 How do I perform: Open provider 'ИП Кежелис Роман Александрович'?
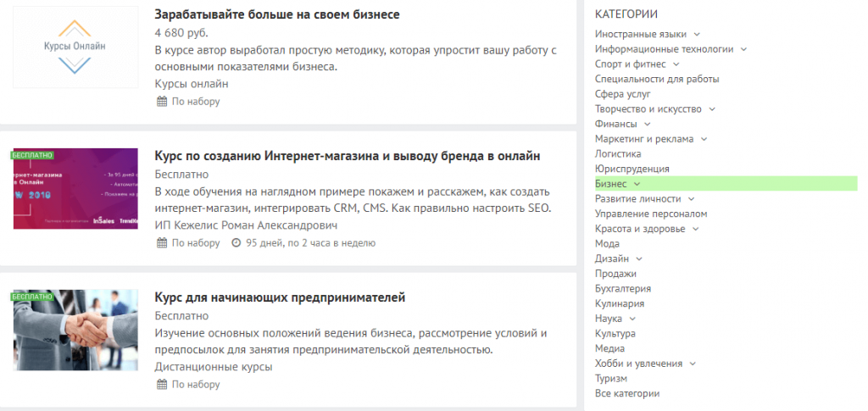246,225
